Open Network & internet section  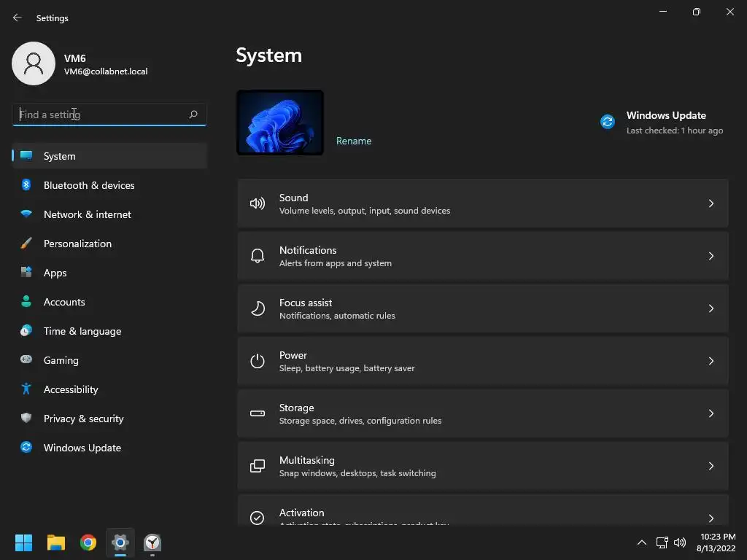point(109,214)
